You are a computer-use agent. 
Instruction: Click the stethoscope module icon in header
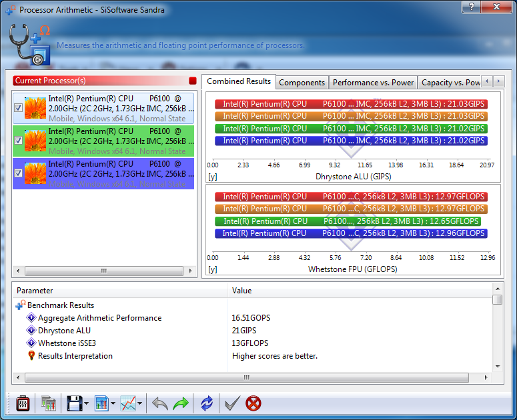pyautogui.click(x=29, y=45)
